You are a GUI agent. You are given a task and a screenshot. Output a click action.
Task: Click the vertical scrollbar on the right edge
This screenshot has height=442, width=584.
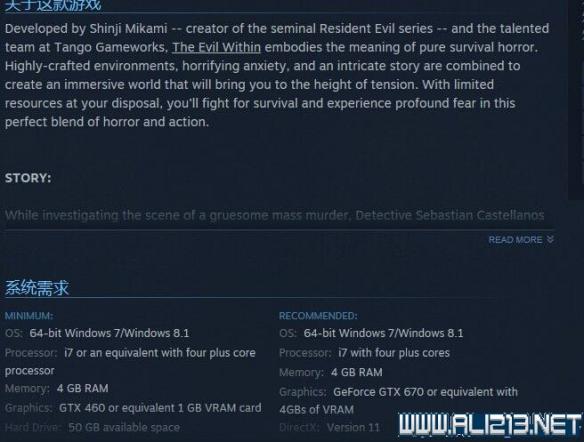click(576, 101)
